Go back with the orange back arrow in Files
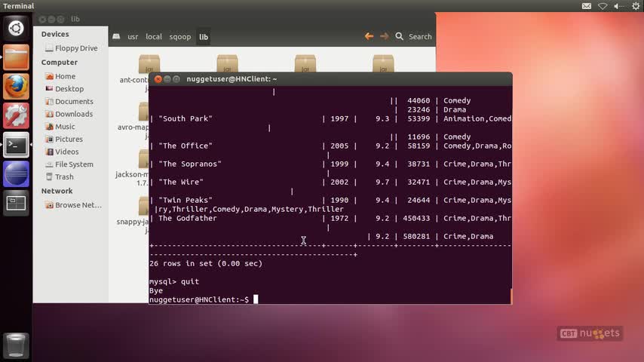644x362 pixels. coord(369,36)
